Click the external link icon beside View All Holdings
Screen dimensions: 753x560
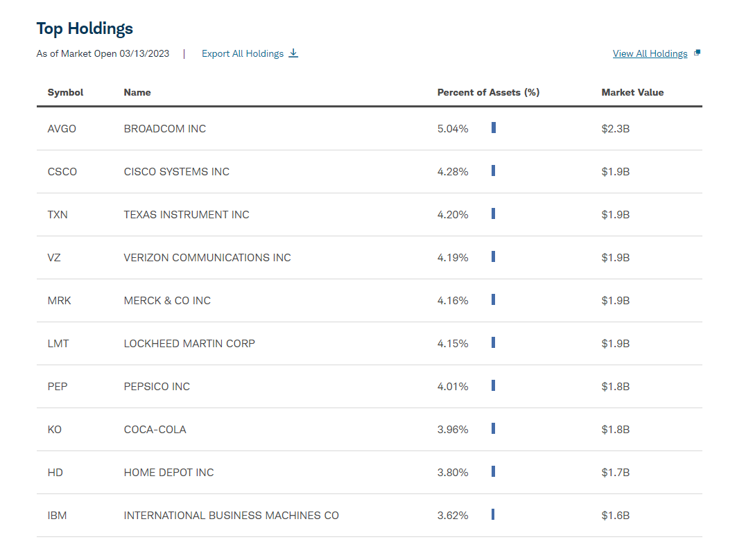click(698, 53)
